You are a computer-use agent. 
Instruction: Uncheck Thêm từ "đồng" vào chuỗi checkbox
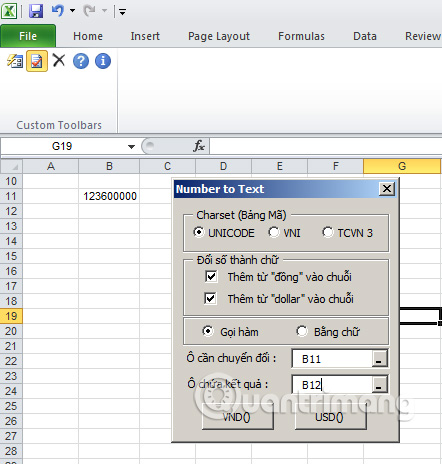(x=211, y=277)
